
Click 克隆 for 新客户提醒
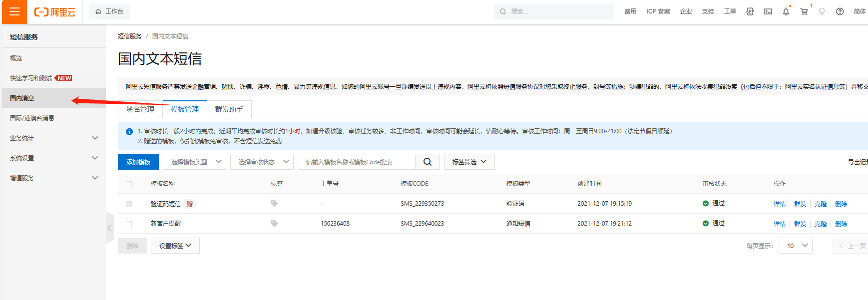click(x=821, y=224)
